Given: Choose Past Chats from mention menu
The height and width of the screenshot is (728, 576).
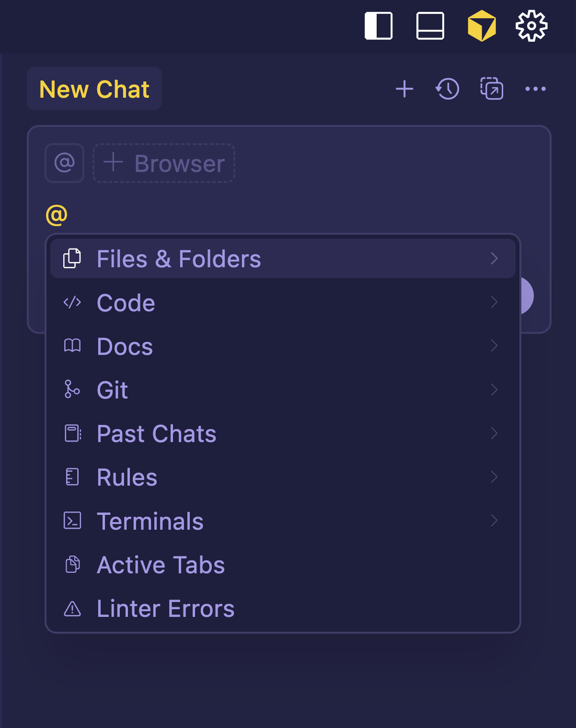Looking at the screenshot, I should tap(156, 433).
